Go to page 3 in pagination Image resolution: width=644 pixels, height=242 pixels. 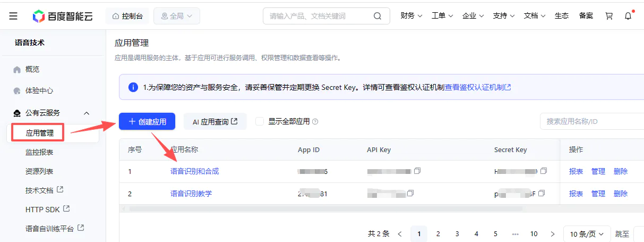[457, 234]
